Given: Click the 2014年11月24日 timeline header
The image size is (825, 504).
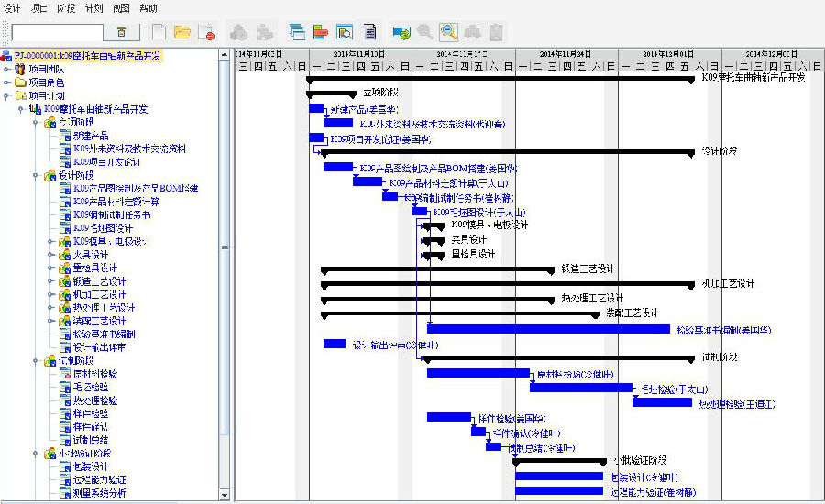Looking at the screenshot, I should pyautogui.click(x=566, y=54).
